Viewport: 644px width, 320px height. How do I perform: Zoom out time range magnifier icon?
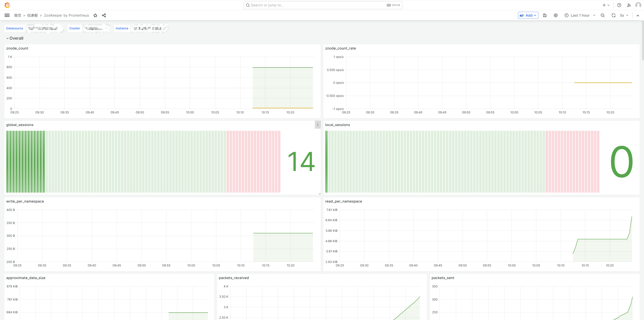click(x=603, y=15)
